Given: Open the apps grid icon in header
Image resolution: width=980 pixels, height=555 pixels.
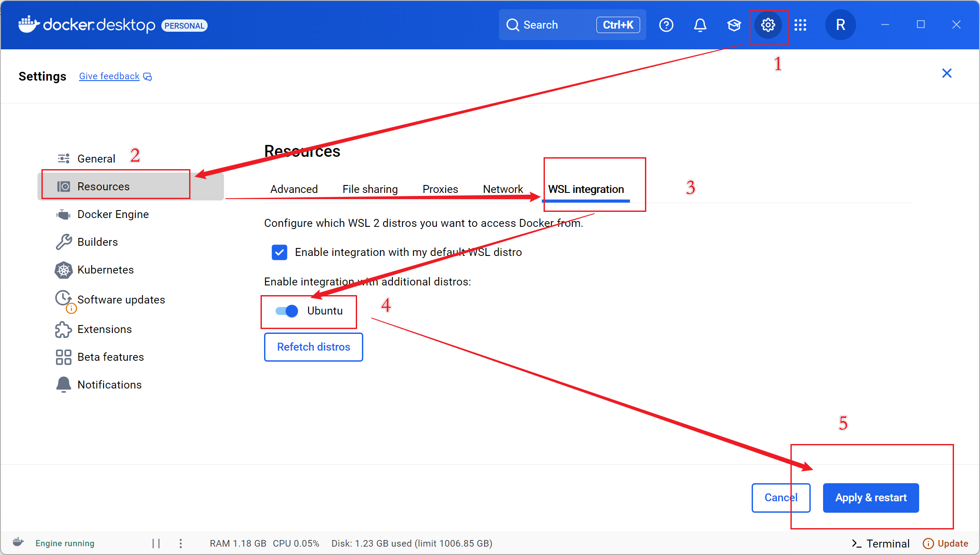Looking at the screenshot, I should [x=800, y=25].
